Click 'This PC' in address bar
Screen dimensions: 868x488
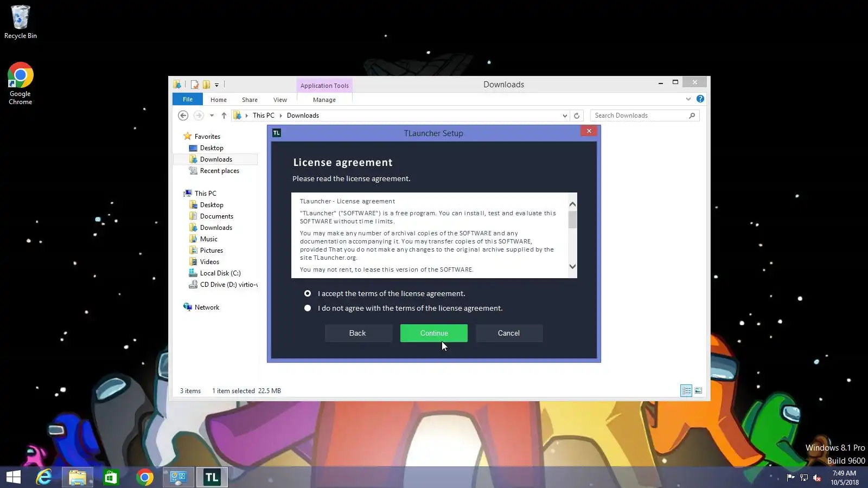click(264, 115)
